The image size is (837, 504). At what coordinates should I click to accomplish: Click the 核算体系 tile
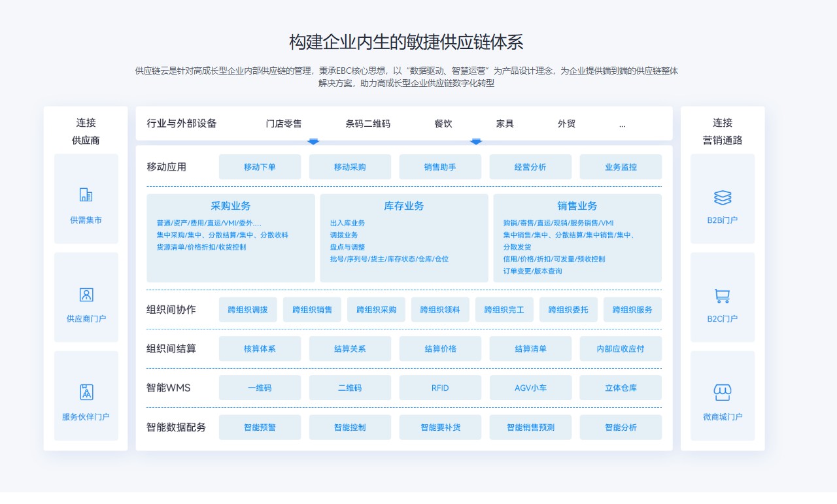[260, 348]
